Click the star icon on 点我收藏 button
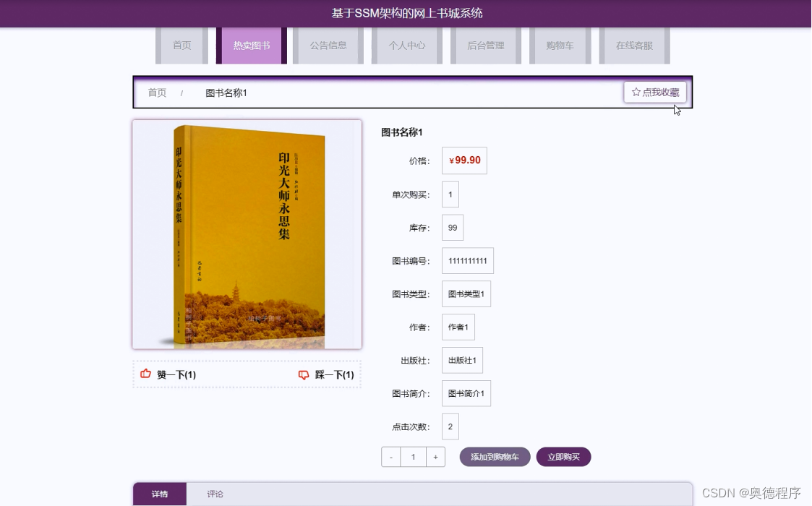This screenshot has width=812, height=506. point(635,92)
